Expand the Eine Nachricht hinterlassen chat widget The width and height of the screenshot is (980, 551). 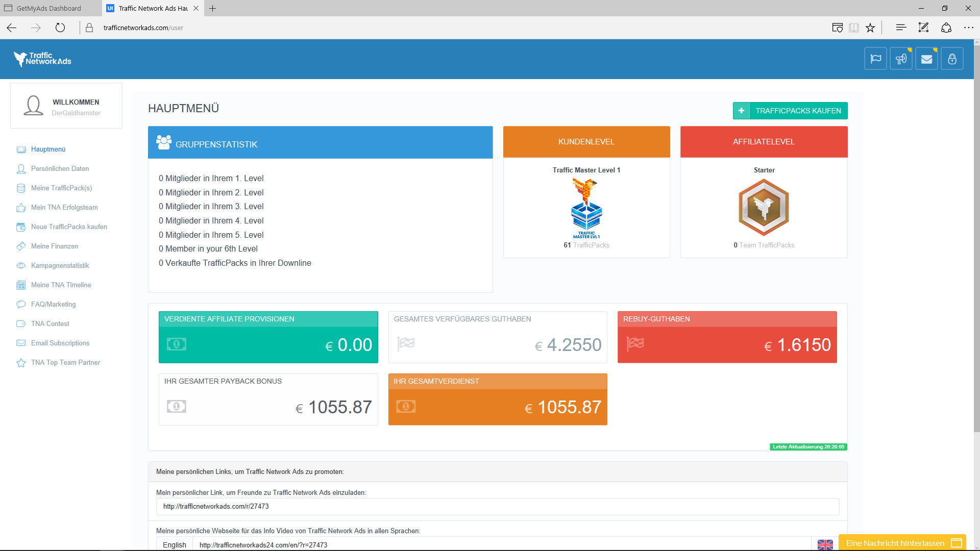(x=902, y=543)
